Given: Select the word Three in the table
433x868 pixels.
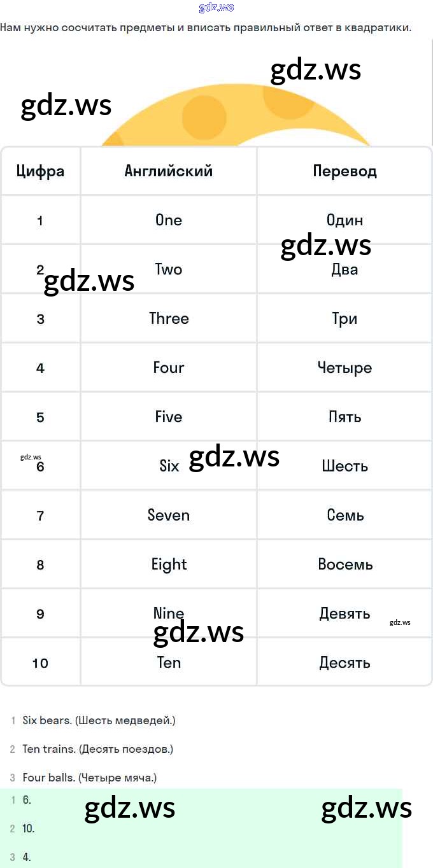Looking at the screenshot, I should coord(169,318).
